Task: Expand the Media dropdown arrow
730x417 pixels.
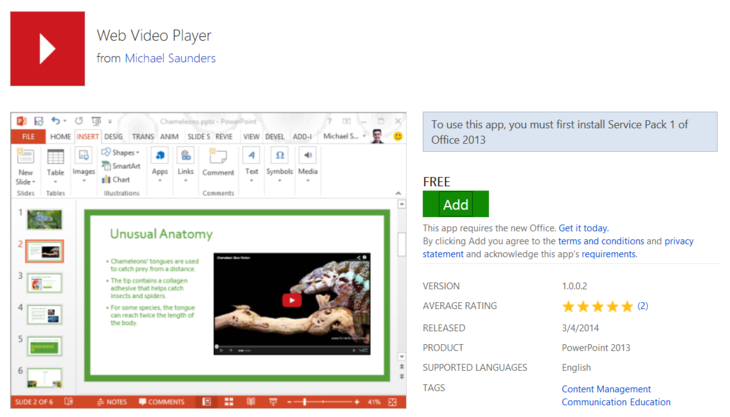Action: (308, 181)
